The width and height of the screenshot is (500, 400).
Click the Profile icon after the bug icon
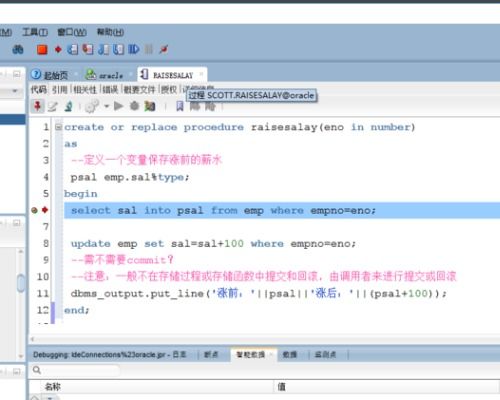point(150,106)
